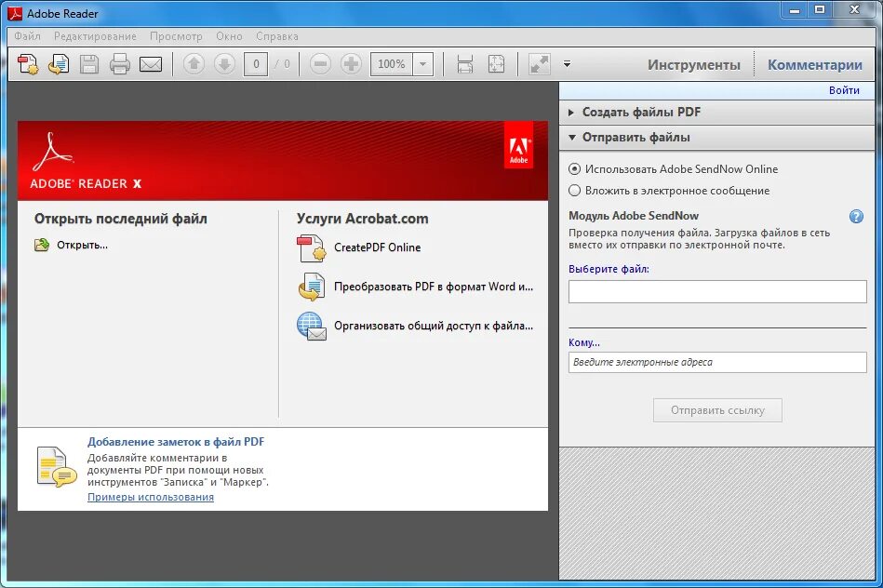Minimize the Adobe Reader window

(x=795, y=10)
